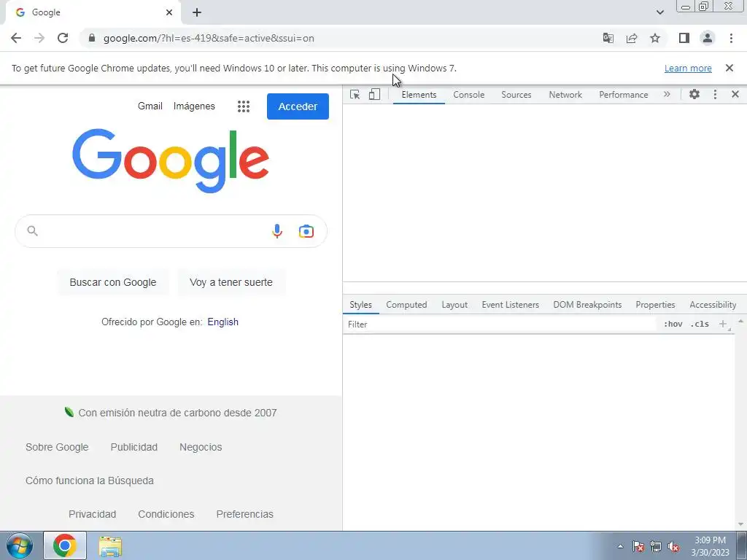This screenshot has width=747, height=560.
Task: Click the Voy a tener suerte button
Action: point(231,282)
